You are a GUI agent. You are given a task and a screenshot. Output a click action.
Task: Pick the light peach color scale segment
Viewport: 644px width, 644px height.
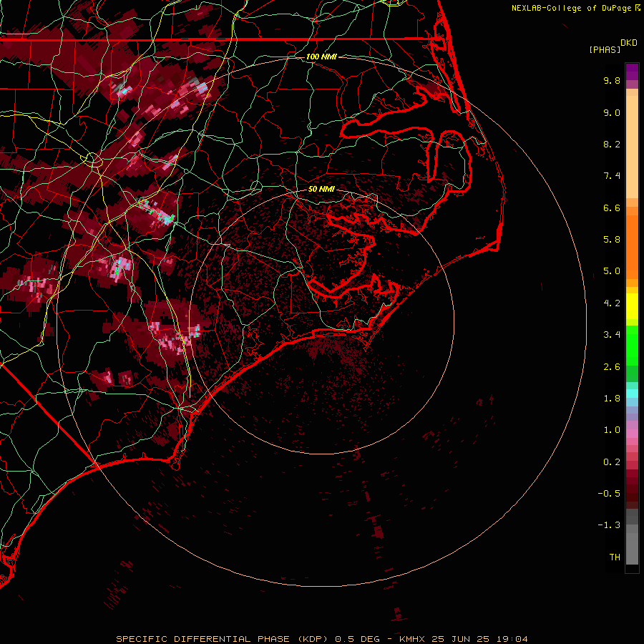[632, 147]
